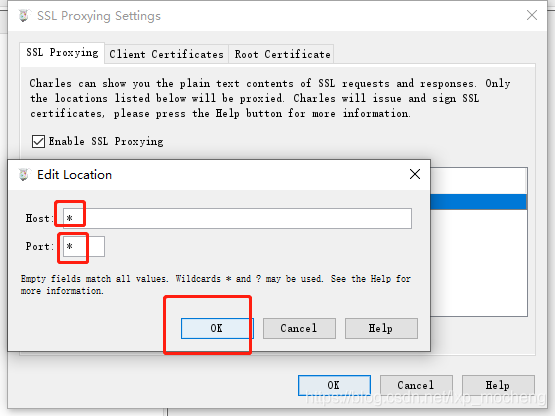The width and height of the screenshot is (555, 416).
Task: Click OK in SSL Proxying Settings
Action: (x=334, y=385)
